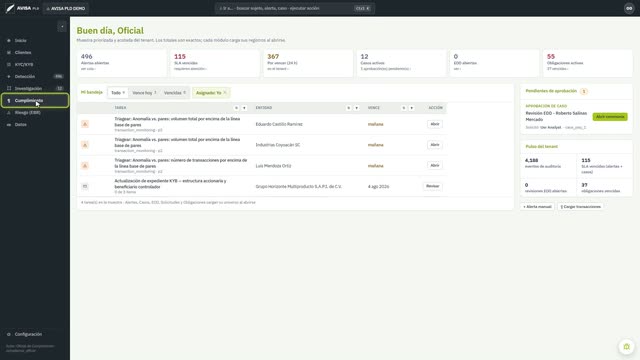Click the Investigación sidebar icon
Screen dimensions: 640x360
pyautogui.click(x=9, y=88)
